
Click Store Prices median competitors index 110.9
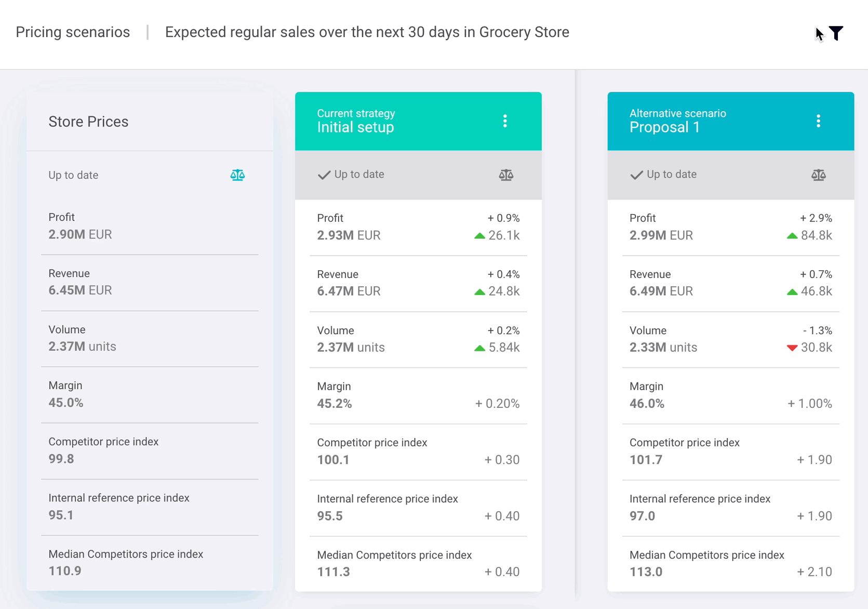click(x=65, y=571)
